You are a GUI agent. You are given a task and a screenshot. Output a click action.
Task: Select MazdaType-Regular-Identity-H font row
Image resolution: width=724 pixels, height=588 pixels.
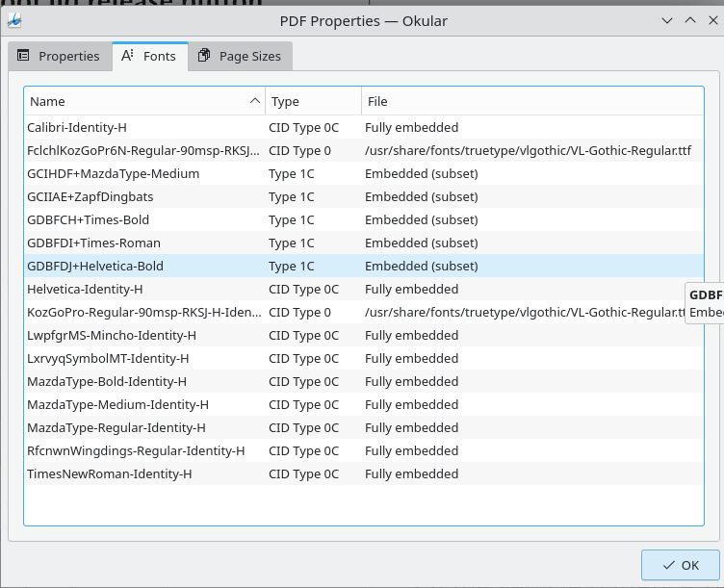click(x=364, y=427)
